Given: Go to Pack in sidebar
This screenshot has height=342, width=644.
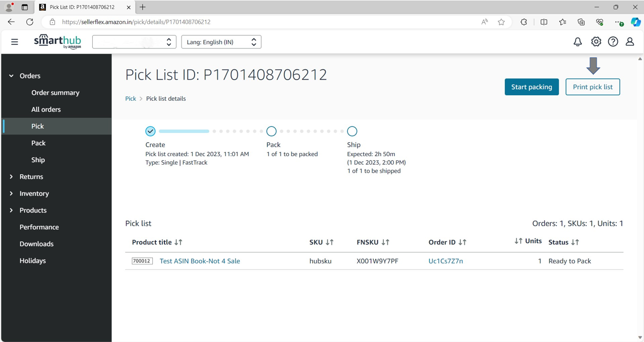Looking at the screenshot, I should click(38, 143).
